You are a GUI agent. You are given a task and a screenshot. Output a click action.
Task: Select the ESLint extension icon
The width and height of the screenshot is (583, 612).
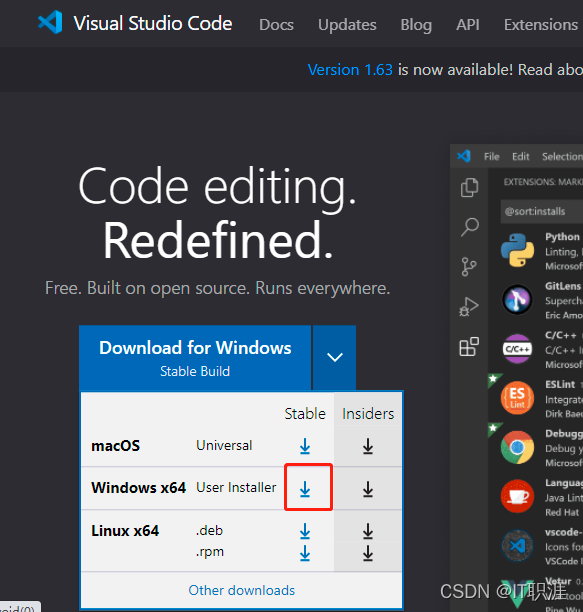click(517, 398)
